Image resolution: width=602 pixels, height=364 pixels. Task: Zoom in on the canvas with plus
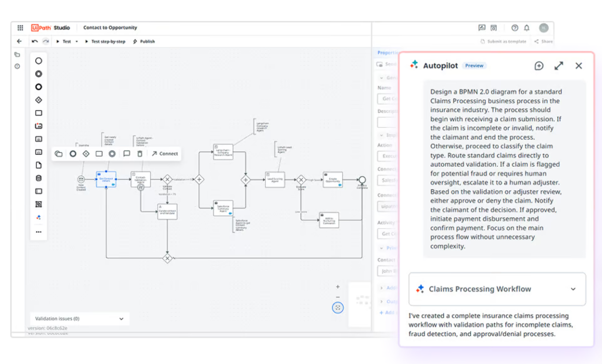(x=338, y=287)
